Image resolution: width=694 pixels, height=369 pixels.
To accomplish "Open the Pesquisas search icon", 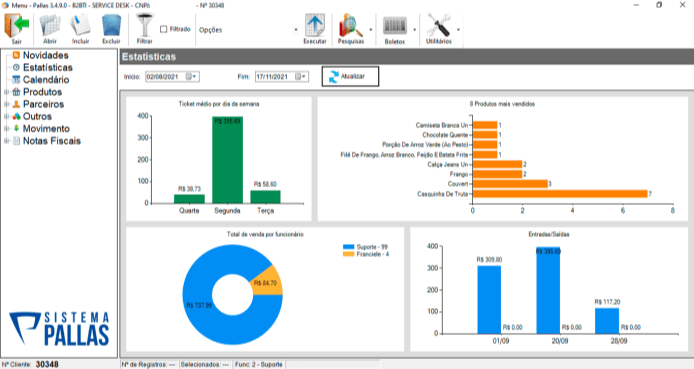I will [x=351, y=26].
